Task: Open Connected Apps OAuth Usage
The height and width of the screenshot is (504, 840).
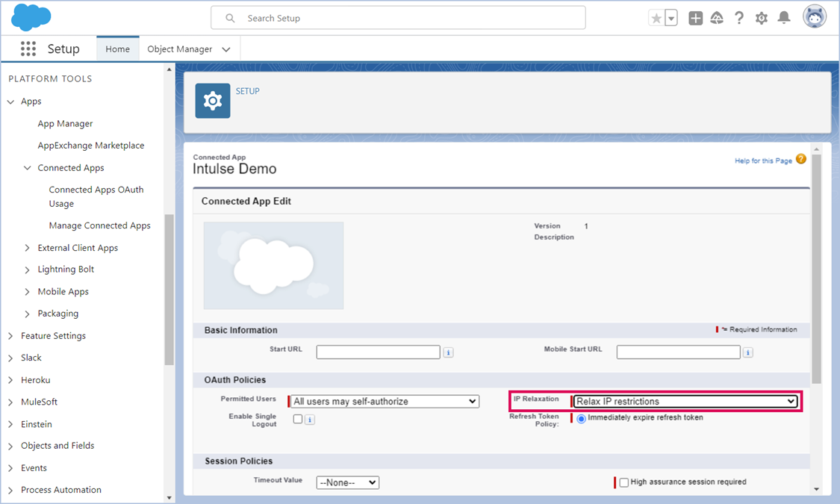Action: coord(96,196)
